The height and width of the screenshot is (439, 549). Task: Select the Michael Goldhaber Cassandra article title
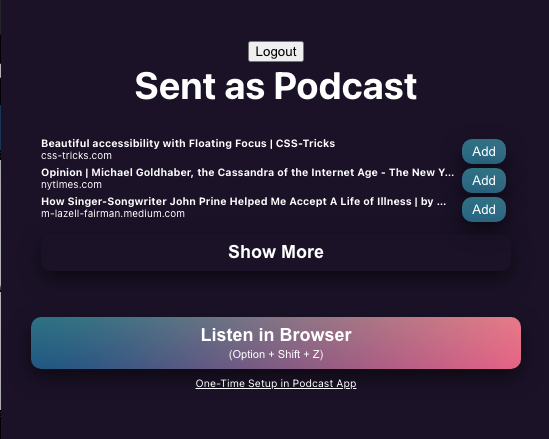point(247,173)
